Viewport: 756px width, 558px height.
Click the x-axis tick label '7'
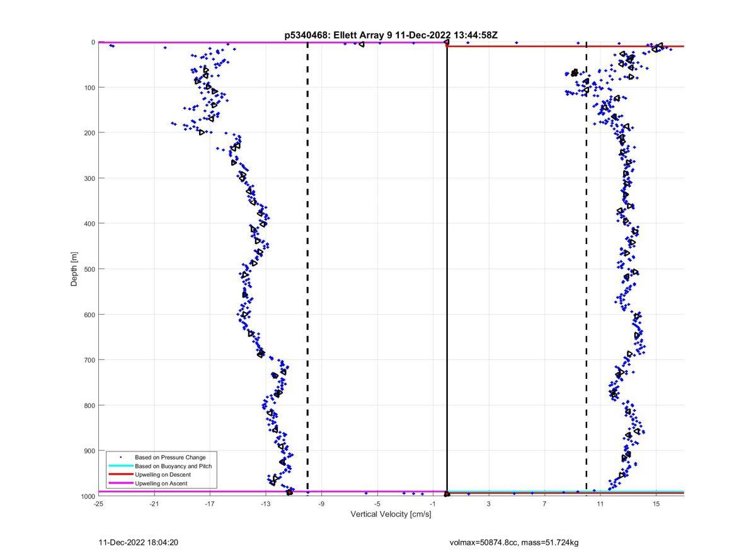coord(544,504)
